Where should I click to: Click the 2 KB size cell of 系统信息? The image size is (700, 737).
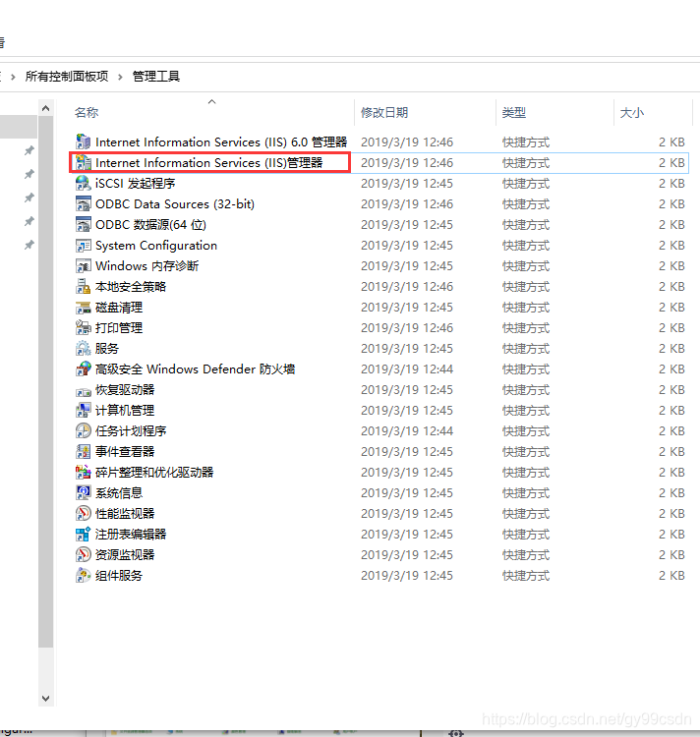tap(671, 493)
